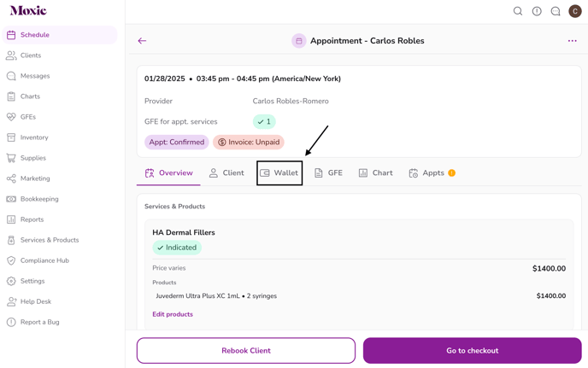Switch to the GFE tab

(x=328, y=172)
